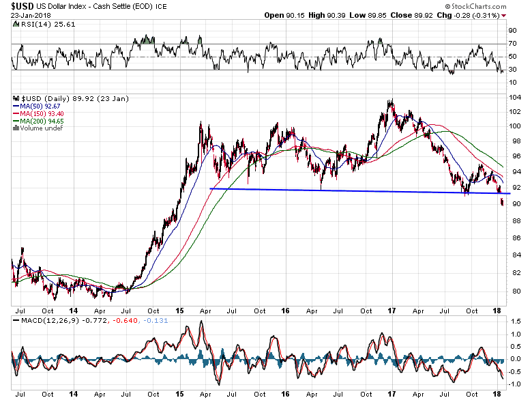
Task: Click the 17 year marker on price axis
Action: pyautogui.click(x=391, y=311)
